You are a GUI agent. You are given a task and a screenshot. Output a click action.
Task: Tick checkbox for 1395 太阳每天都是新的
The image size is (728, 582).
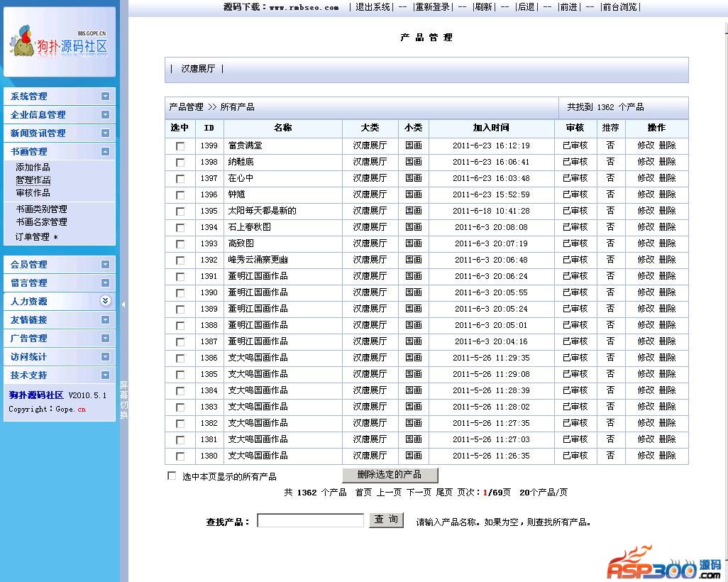click(x=180, y=212)
